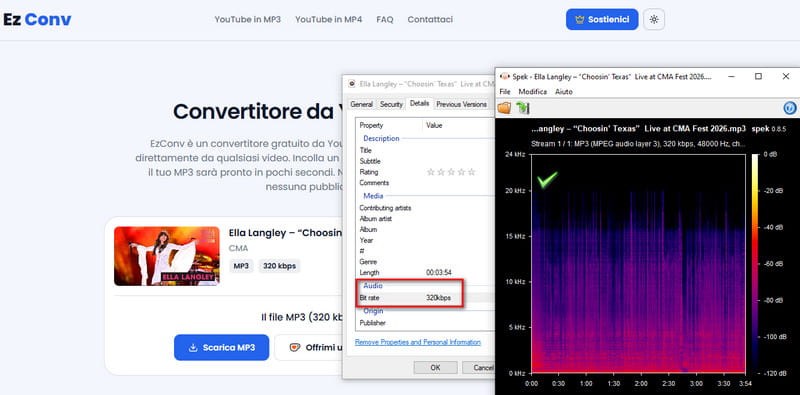Select the Length property row
This screenshot has height=395, width=800.
[x=425, y=273]
